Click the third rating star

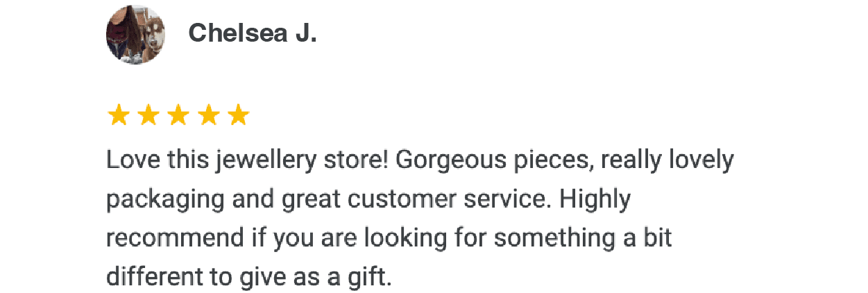pyautogui.click(x=178, y=115)
